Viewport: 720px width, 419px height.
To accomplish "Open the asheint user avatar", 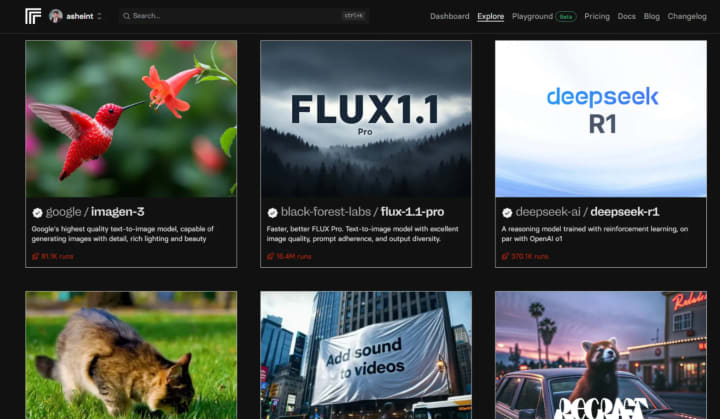I will (56, 16).
